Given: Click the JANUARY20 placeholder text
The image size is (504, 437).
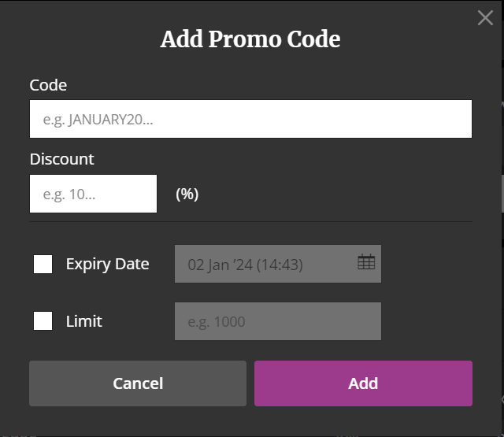Looking at the screenshot, I should (98, 120).
